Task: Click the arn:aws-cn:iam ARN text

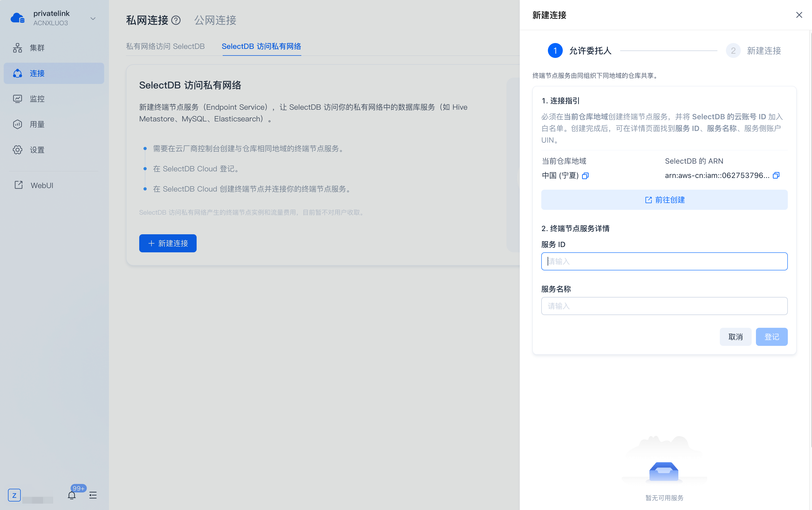Action: pos(717,175)
